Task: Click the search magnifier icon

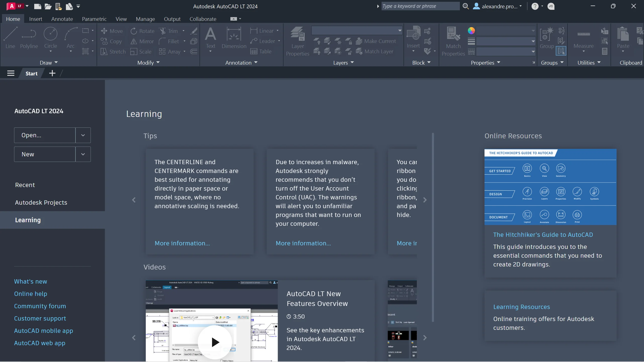Action: pyautogui.click(x=466, y=6)
